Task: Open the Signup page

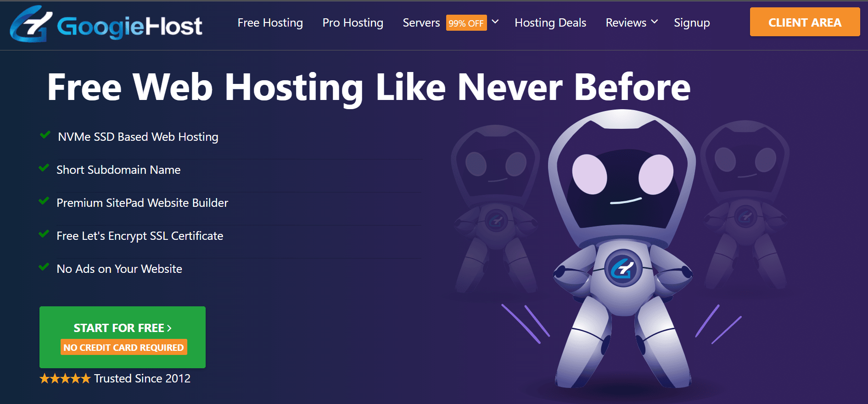Action: (x=692, y=23)
